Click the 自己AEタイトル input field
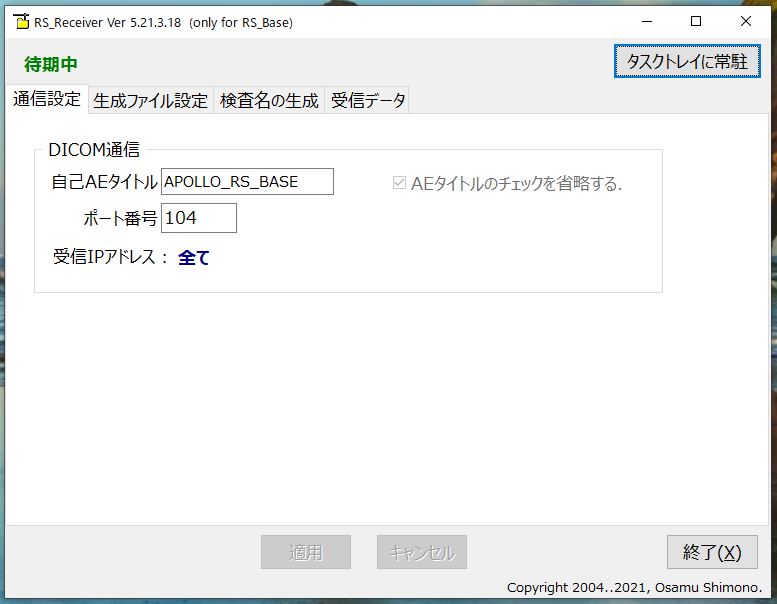Viewport: 777px width, 604px height. coord(247,182)
